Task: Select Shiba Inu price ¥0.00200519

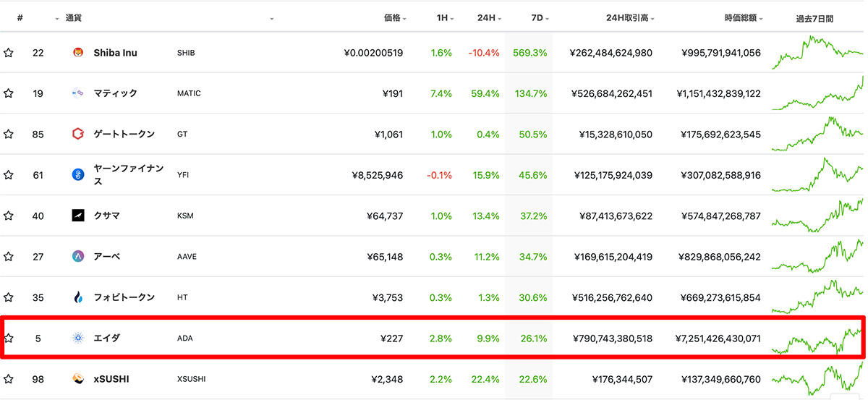Action: coord(373,53)
